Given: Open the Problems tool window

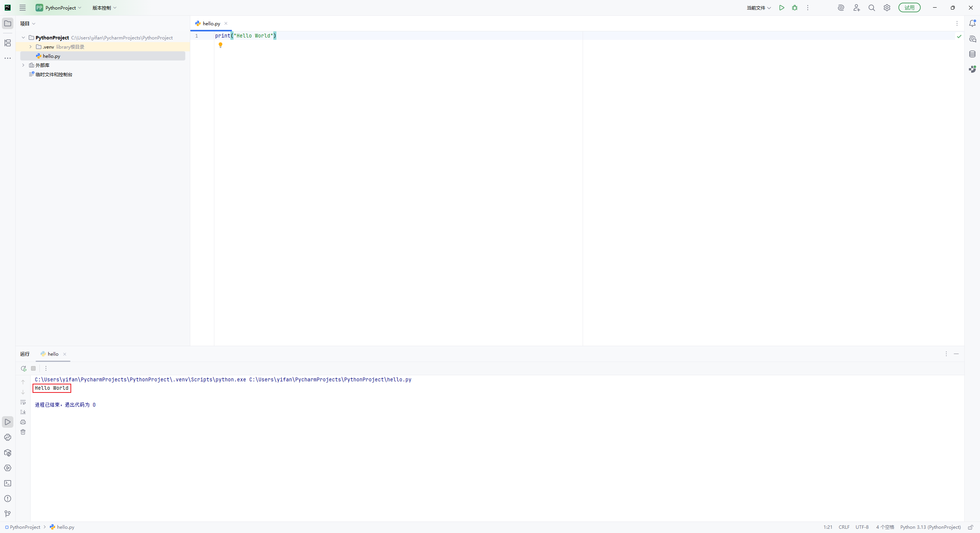Looking at the screenshot, I should tap(8, 498).
